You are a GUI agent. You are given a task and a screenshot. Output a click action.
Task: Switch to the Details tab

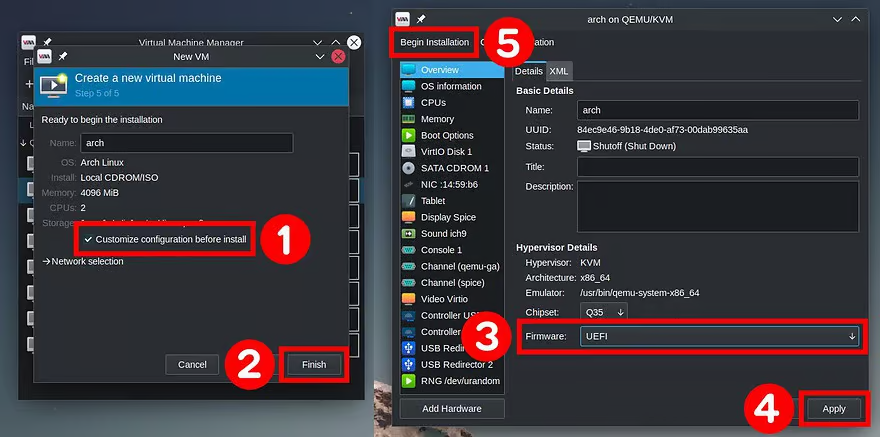529,71
